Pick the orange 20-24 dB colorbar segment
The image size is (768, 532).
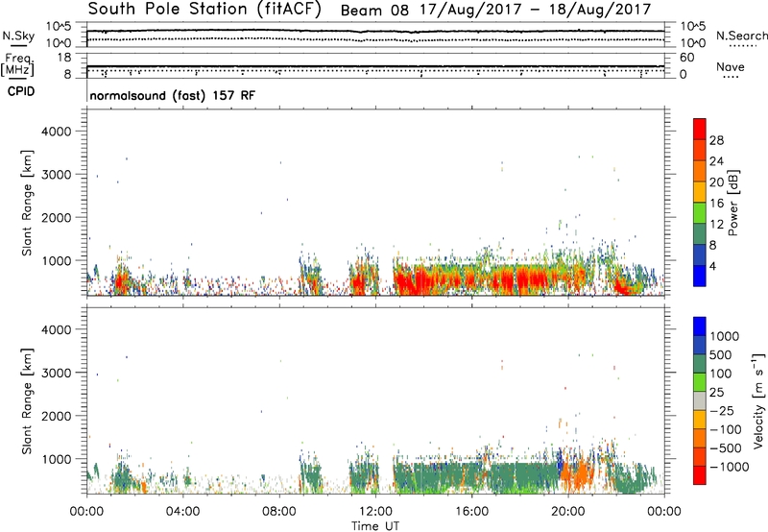700,172
